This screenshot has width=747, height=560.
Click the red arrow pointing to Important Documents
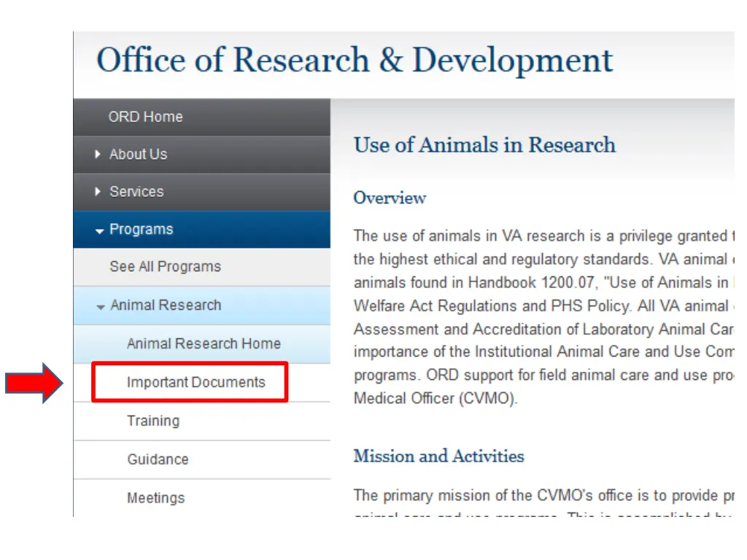tap(34, 382)
